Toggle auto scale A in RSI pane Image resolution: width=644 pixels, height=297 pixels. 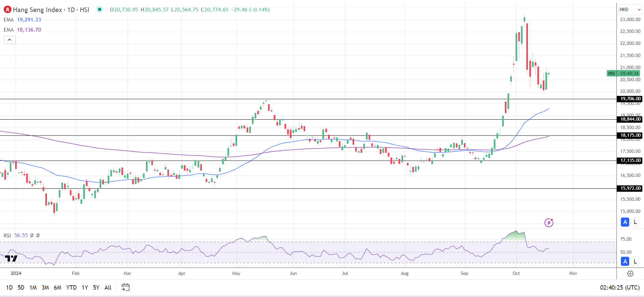(x=625, y=261)
